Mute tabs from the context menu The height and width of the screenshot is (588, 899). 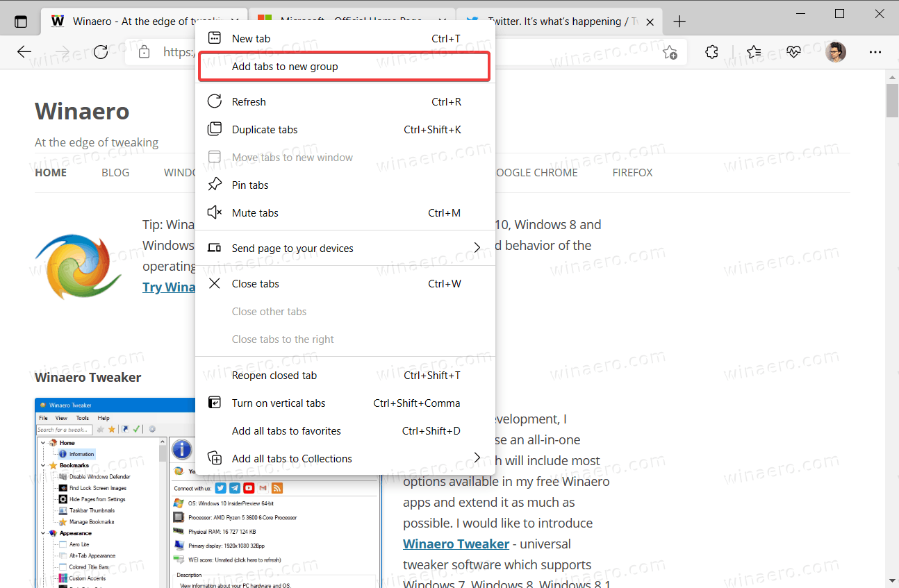pos(255,213)
